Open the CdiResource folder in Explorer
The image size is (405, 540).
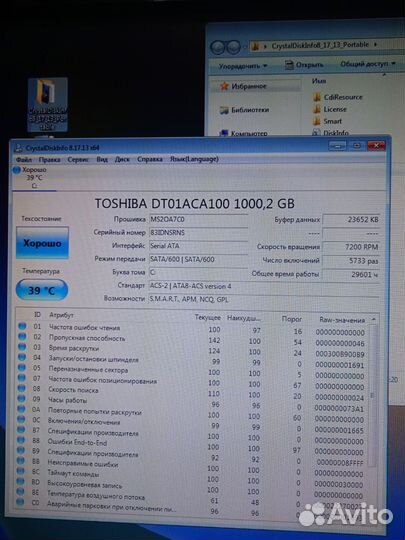[338, 97]
